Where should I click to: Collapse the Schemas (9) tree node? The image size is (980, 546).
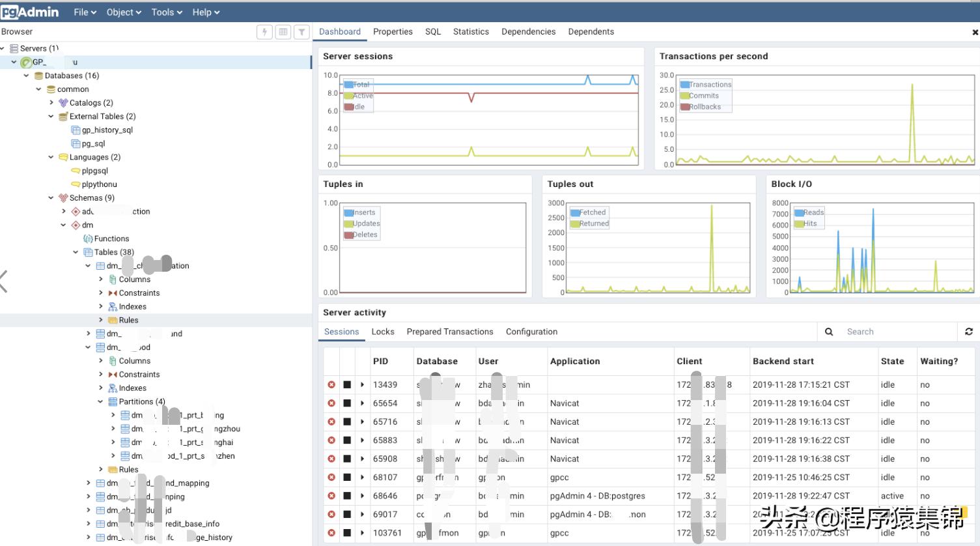click(x=51, y=198)
